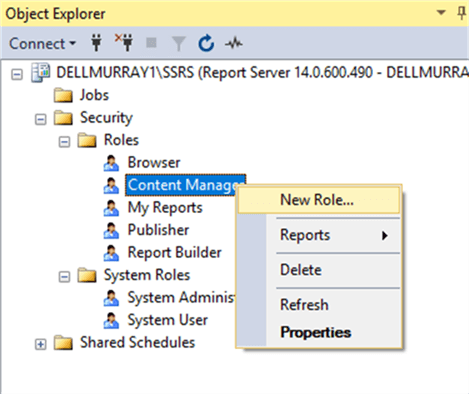
Task: Select the System Roles label
Action: click(x=147, y=275)
